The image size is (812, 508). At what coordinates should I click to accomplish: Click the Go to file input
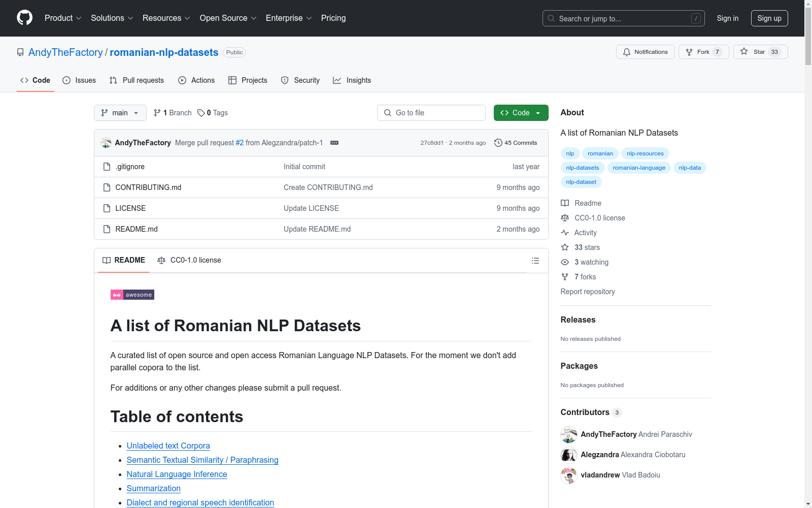(431, 113)
